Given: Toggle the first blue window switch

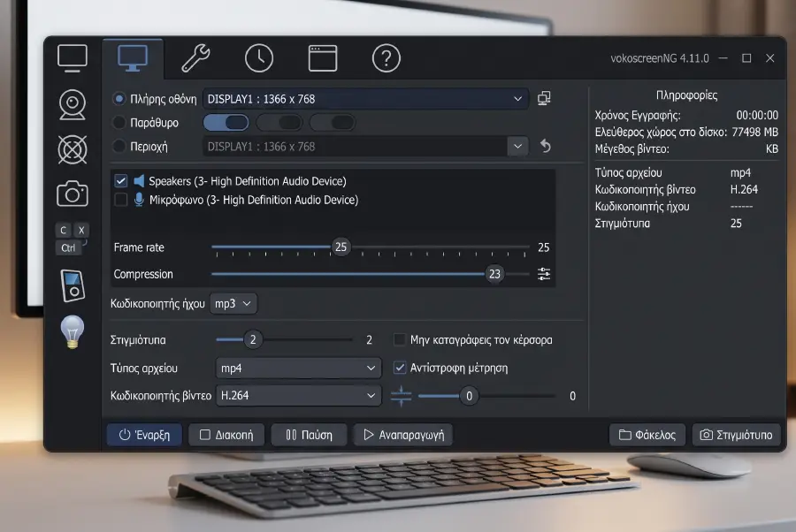Looking at the screenshot, I should click(x=226, y=122).
